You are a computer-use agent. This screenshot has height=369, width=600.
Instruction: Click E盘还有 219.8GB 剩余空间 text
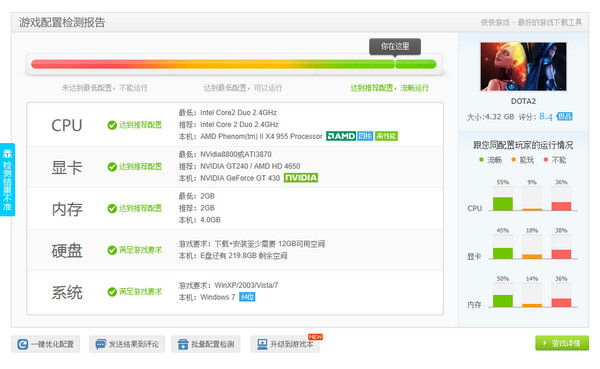point(243,256)
